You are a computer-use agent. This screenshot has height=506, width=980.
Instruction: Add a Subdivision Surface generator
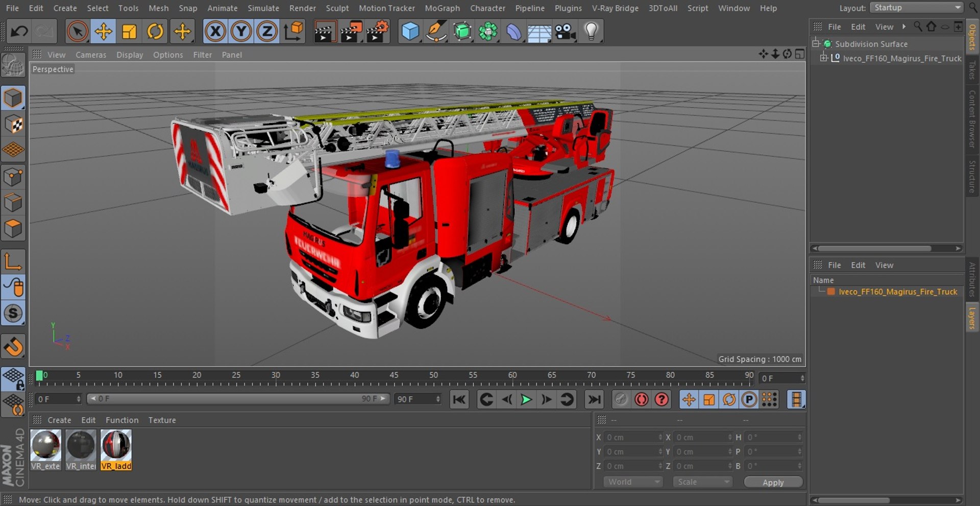pyautogui.click(x=462, y=32)
